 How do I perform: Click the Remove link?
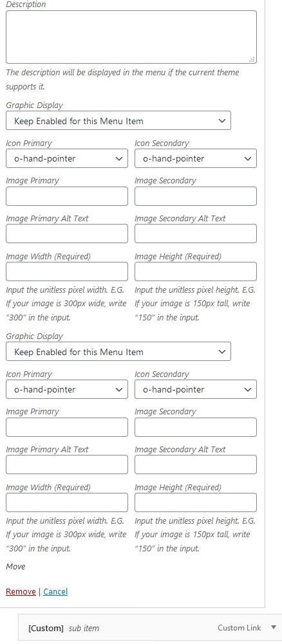pos(21,591)
